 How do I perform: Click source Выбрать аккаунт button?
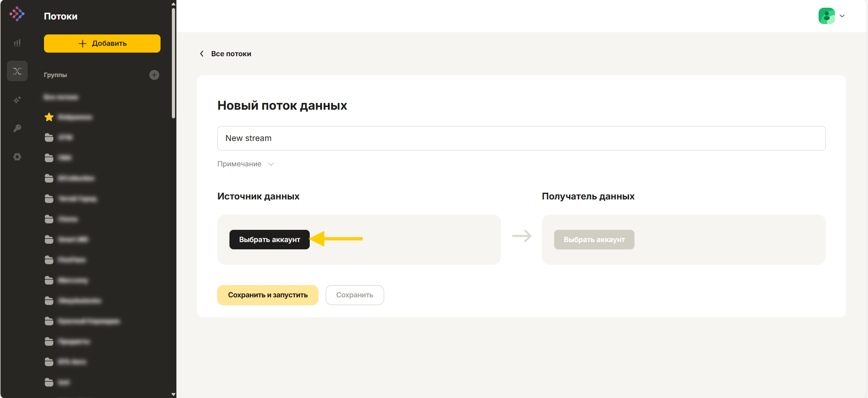[269, 239]
